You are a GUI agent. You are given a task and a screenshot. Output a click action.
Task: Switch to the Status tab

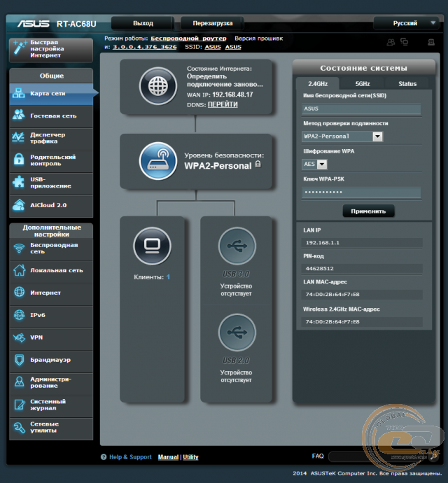click(x=407, y=84)
